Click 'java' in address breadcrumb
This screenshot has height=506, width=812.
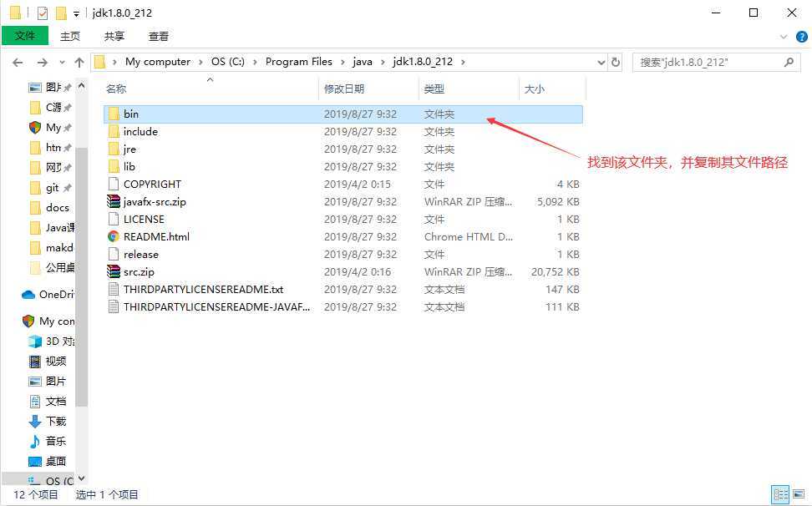[363, 62]
